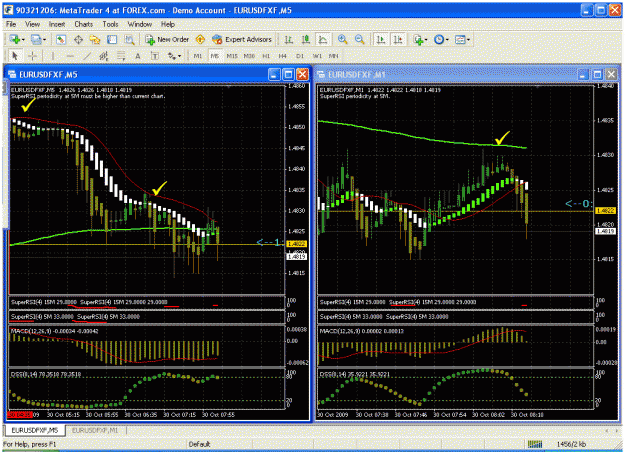
Task: Select the Trendline tool
Action: point(87,56)
